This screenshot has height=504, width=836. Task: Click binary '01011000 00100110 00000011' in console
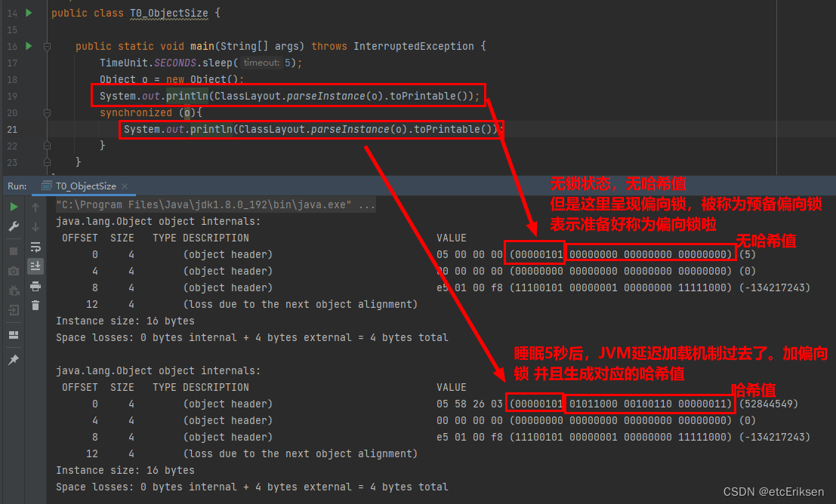tap(648, 404)
